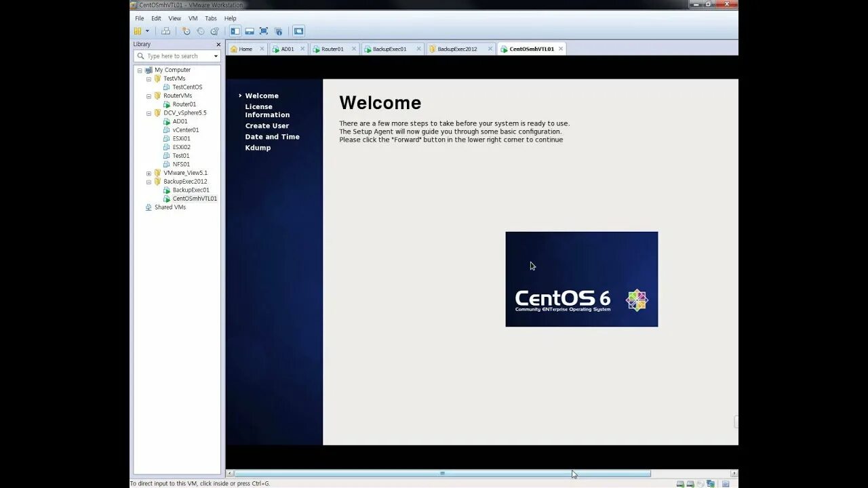This screenshot has height=488, width=868.
Task: Click the TestVMs folder icon
Action: tap(157, 79)
